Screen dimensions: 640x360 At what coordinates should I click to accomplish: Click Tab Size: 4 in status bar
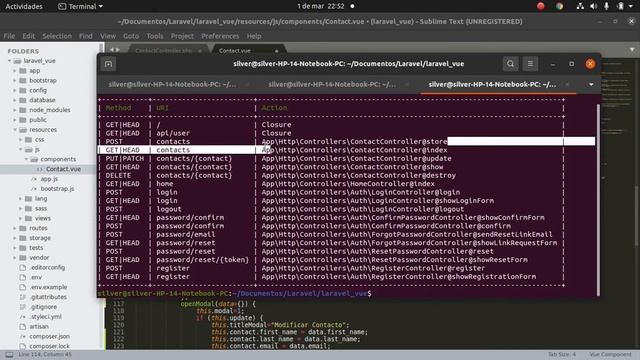click(x=562, y=354)
